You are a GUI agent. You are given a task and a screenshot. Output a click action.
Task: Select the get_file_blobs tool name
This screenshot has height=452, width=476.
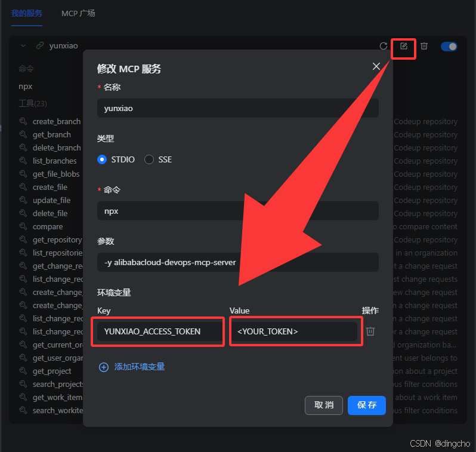(56, 174)
